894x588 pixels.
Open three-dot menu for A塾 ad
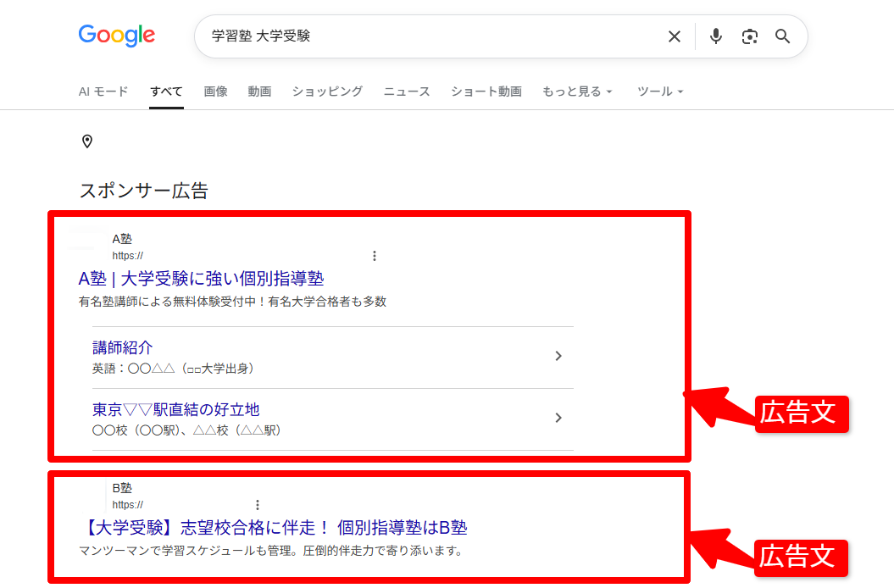click(375, 256)
